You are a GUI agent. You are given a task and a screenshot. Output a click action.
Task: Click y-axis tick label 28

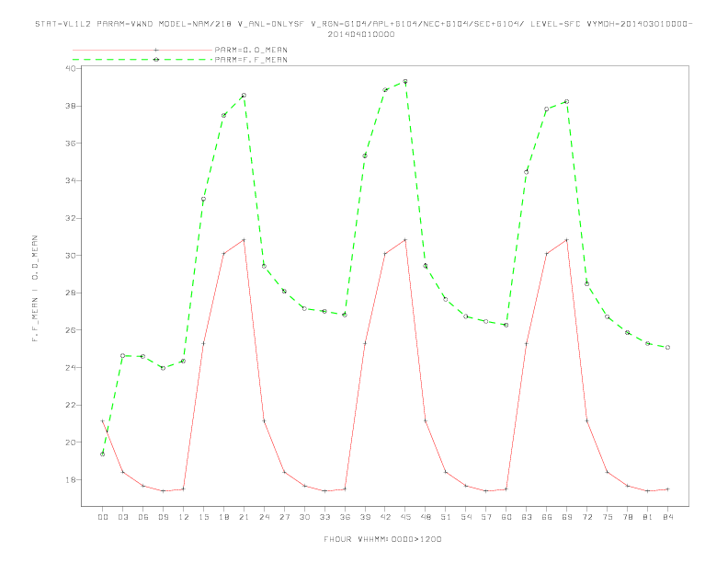tap(71, 293)
